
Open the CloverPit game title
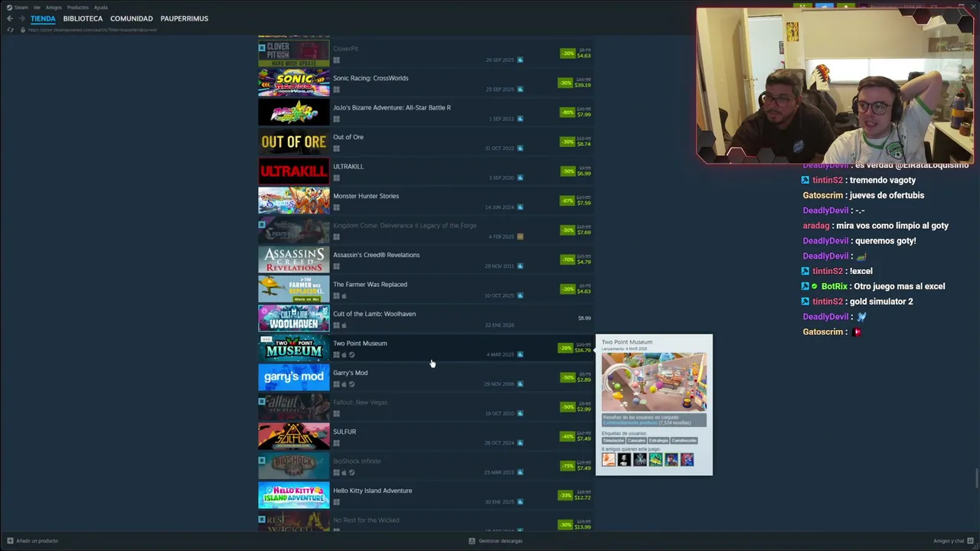point(345,48)
